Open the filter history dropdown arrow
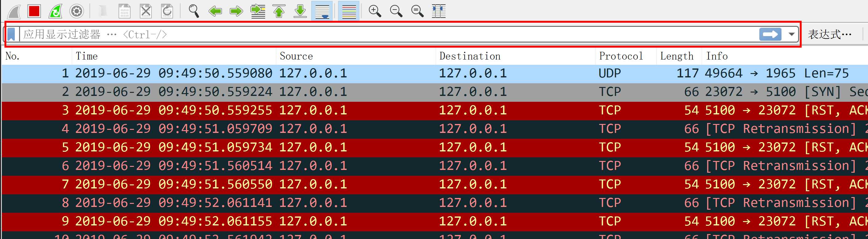Viewport: 868px width, 239px height. [x=792, y=35]
